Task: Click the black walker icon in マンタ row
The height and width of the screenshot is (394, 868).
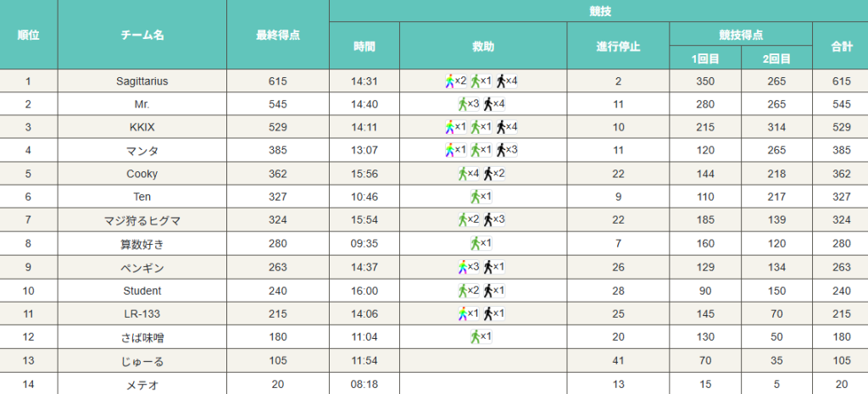Action: tap(502, 150)
